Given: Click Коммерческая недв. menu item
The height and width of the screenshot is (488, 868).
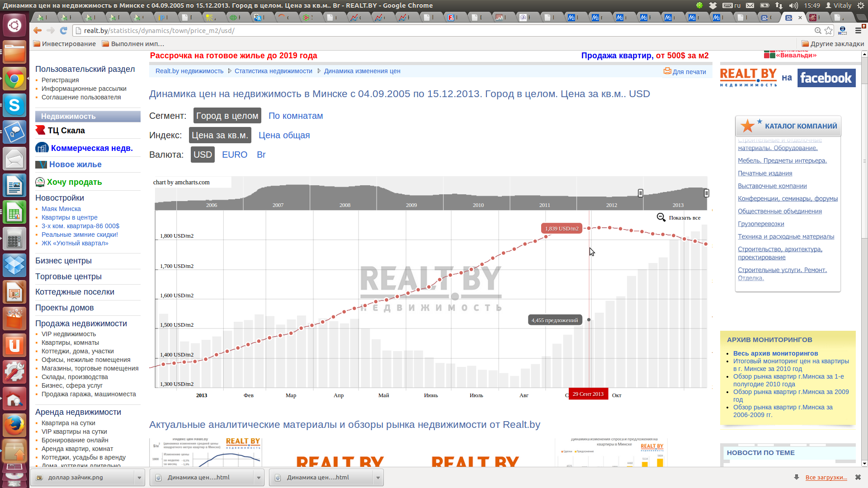Looking at the screenshot, I should pyautogui.click(x=92, y=148).
